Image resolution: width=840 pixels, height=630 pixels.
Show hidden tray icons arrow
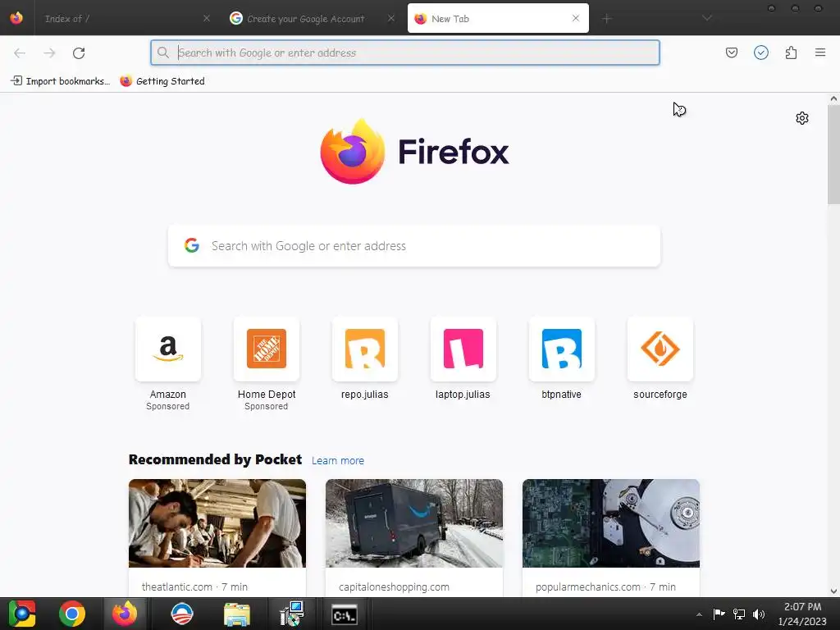[699, 614]
